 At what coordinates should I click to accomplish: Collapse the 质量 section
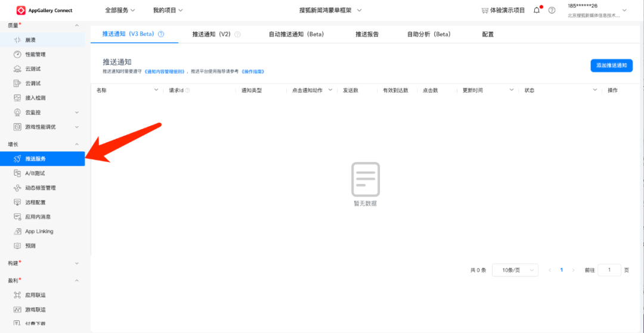click(77, 26)
